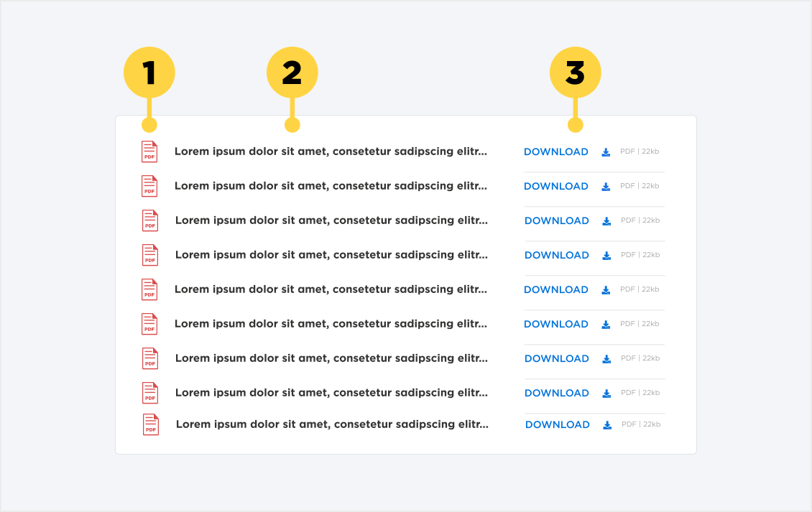Click the file size text on the bottom row
The image size is (812, 512).
[x=640, y=424]
